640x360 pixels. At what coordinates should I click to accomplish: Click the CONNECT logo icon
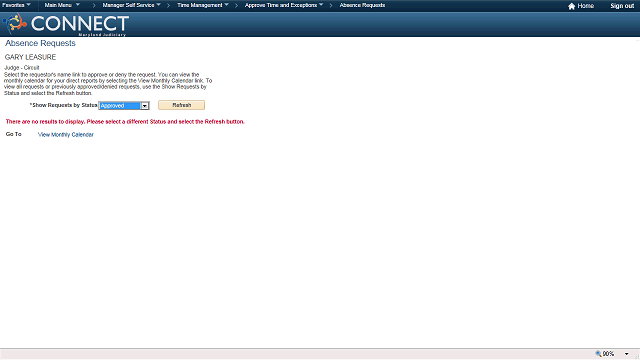15,23
